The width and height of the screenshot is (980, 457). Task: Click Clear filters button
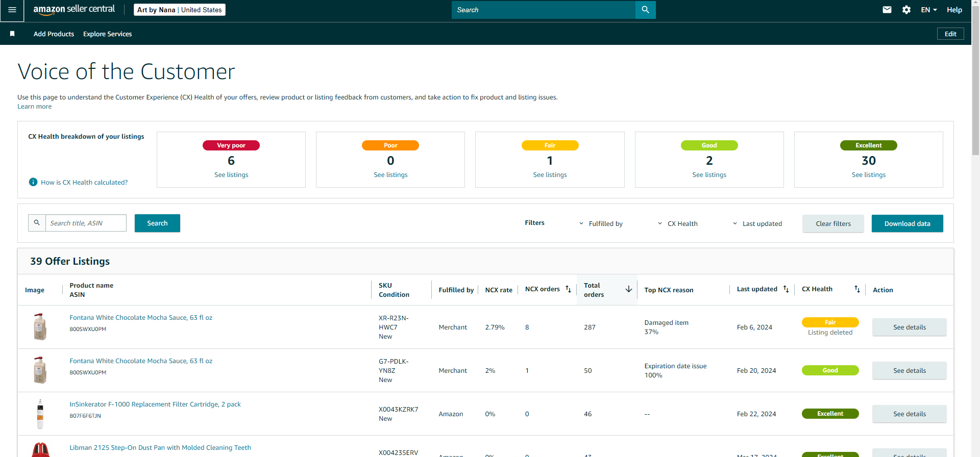(x=833, y=223)
